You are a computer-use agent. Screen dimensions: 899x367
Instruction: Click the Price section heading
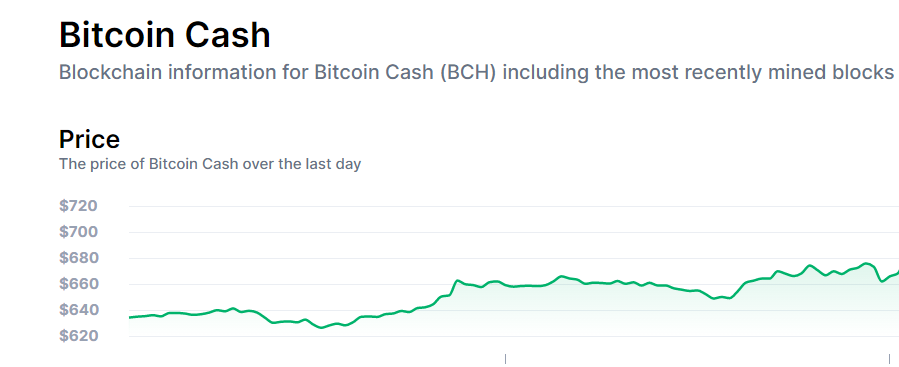(89, 139)
